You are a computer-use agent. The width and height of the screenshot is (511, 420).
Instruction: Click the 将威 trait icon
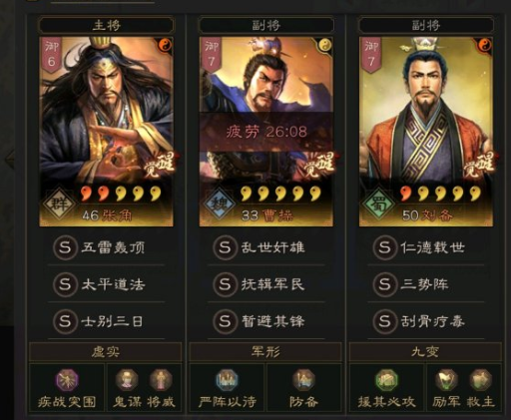click(x=161, y=380)
